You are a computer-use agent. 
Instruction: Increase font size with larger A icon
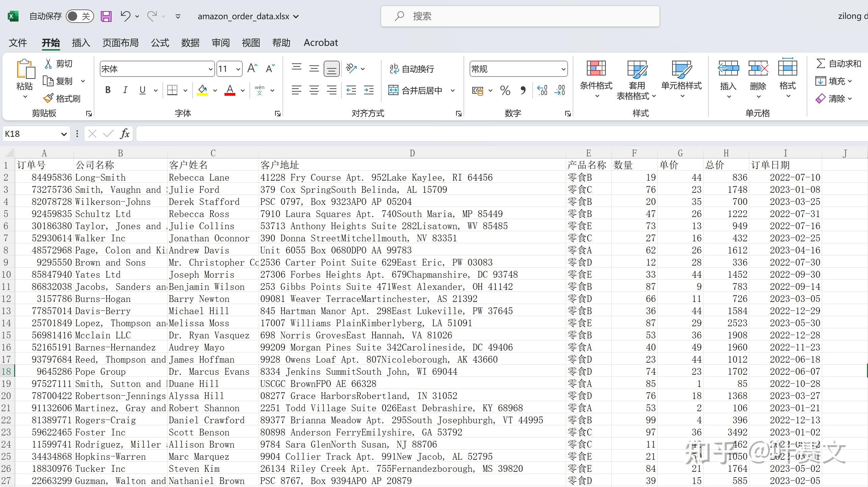[252, 69]
